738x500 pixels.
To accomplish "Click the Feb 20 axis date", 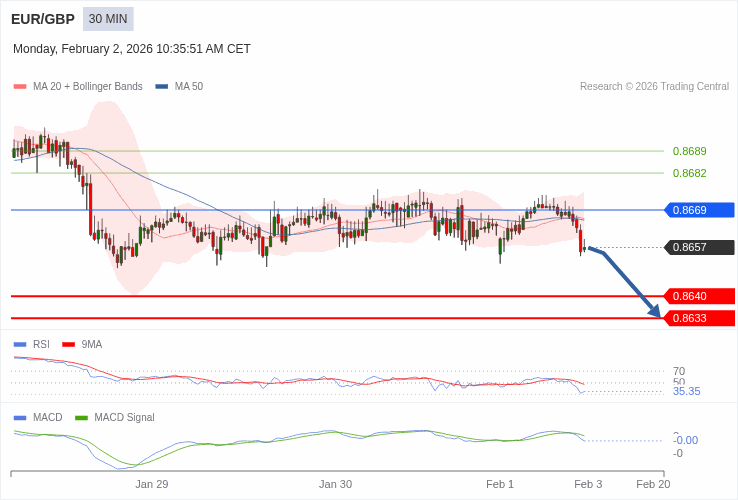I will (653, 484).
